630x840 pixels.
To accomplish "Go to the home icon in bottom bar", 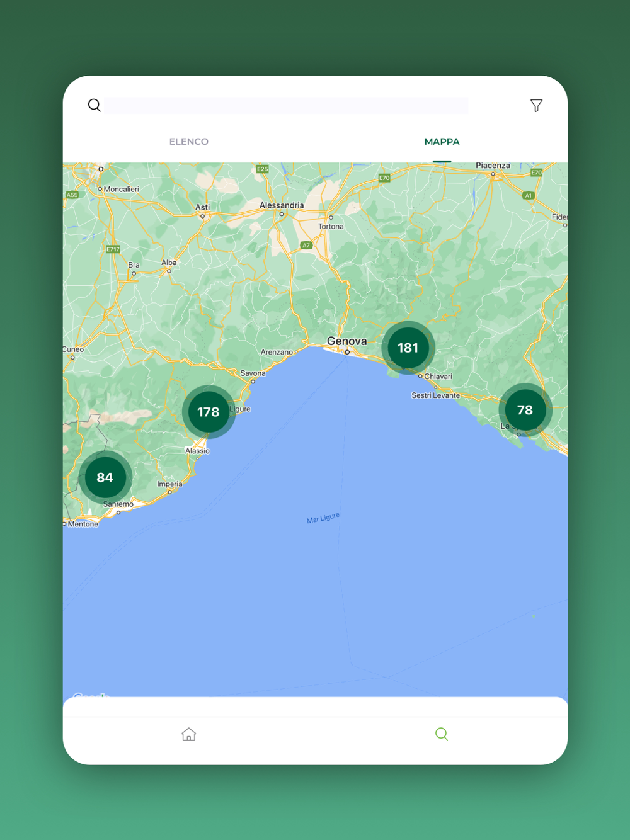I will 189,734.
